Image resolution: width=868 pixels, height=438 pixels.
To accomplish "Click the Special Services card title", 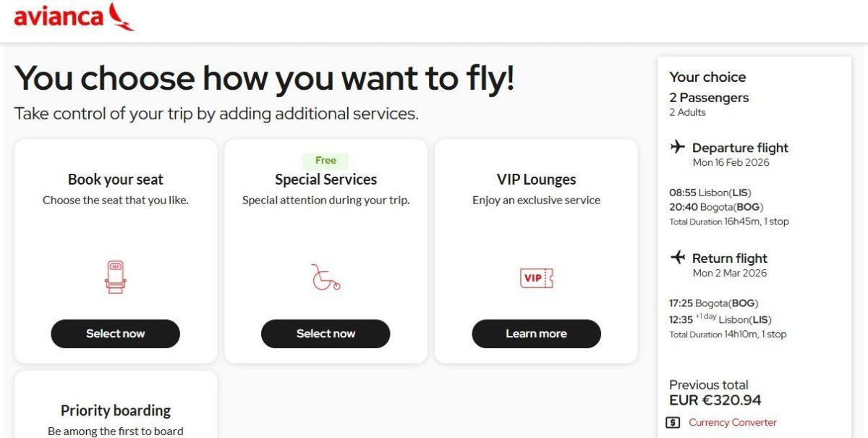I will 325,180.
